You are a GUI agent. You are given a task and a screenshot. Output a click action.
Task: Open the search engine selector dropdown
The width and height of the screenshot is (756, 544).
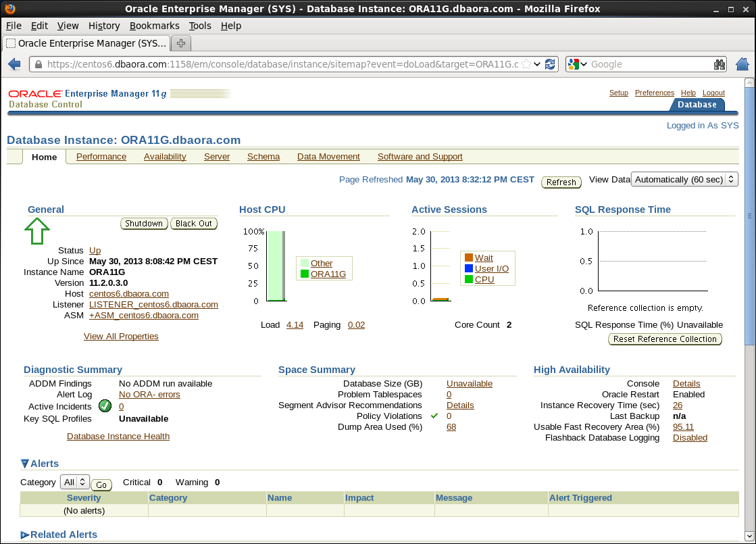578,64
